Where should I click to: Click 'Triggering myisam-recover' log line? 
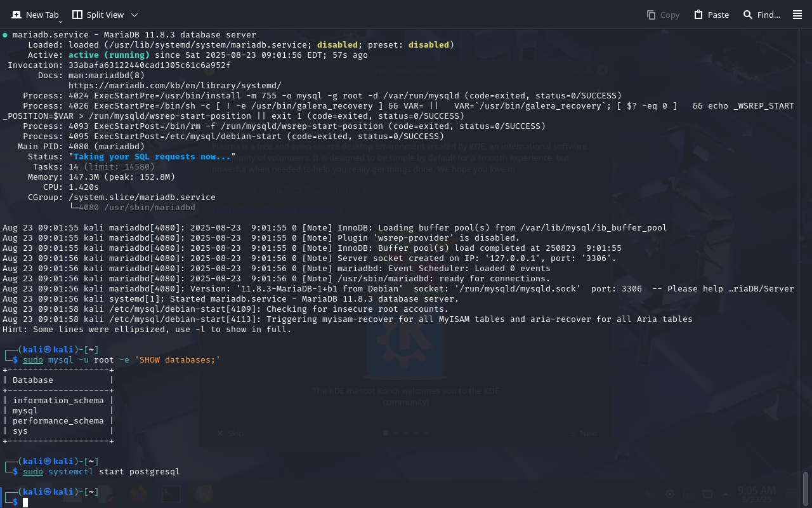tap(347, 319)
